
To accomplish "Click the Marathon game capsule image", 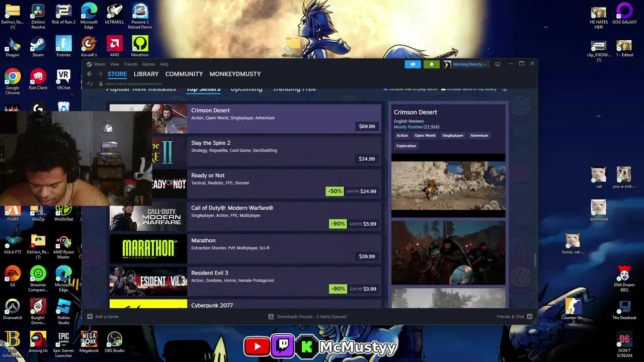I will [148, 249].
